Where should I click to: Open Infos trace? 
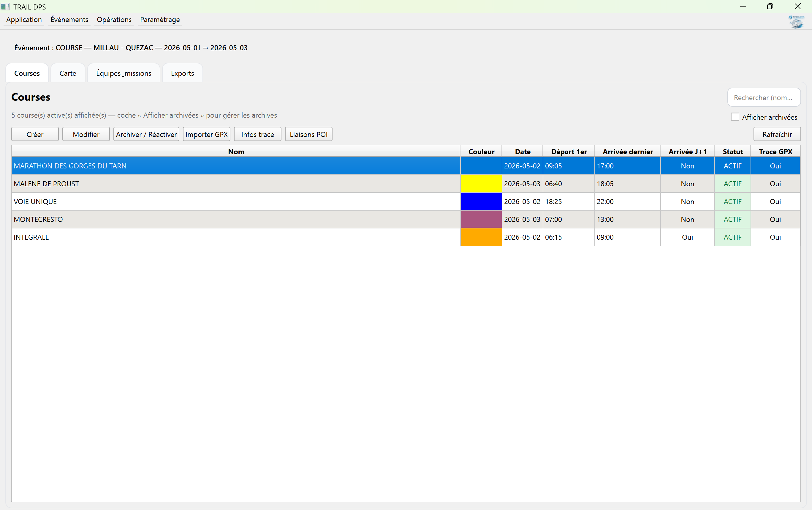[257, 134]
